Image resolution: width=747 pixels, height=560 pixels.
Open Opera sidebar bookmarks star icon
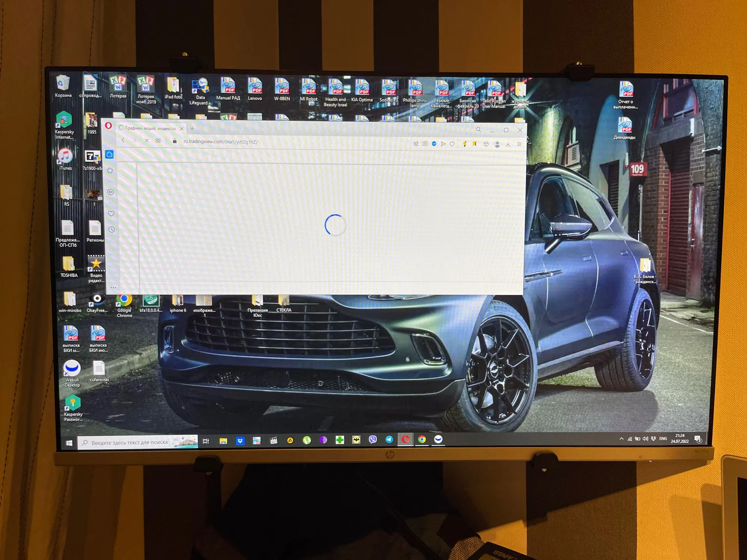coord(110,171)
